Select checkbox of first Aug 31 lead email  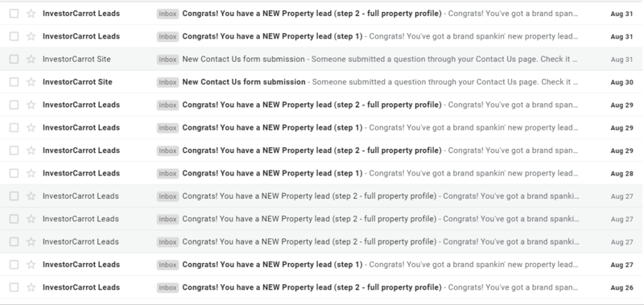point(14,14)
